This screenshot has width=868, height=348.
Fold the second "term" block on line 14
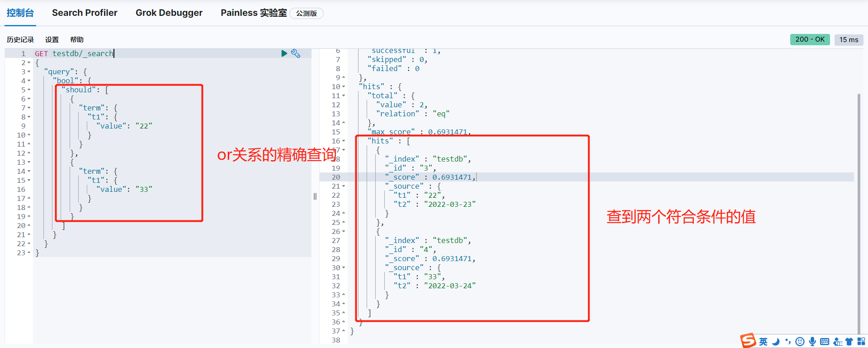[29, 171]
